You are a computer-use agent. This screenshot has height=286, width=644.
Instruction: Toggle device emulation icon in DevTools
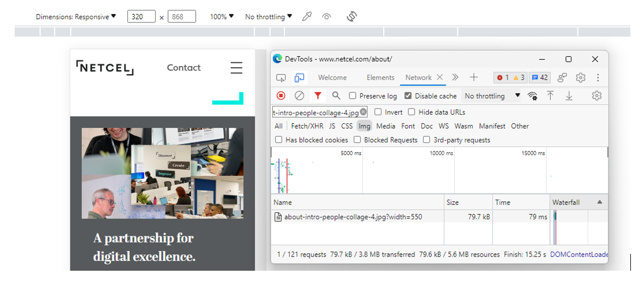[299, 78]
